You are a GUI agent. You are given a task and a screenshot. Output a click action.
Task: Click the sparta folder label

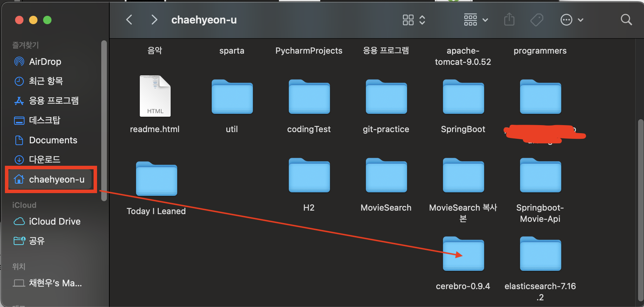[232, 51]
